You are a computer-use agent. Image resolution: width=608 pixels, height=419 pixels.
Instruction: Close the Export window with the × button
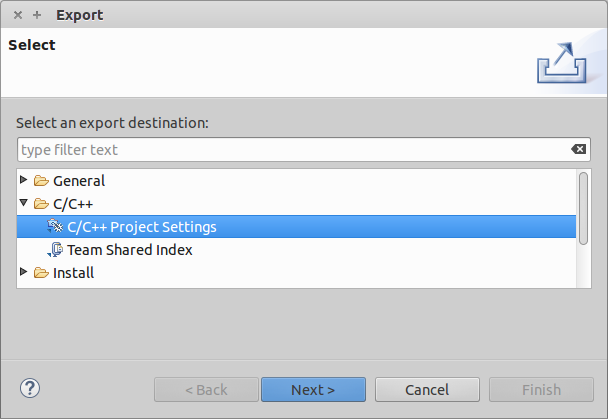click(x=18, y=15)
